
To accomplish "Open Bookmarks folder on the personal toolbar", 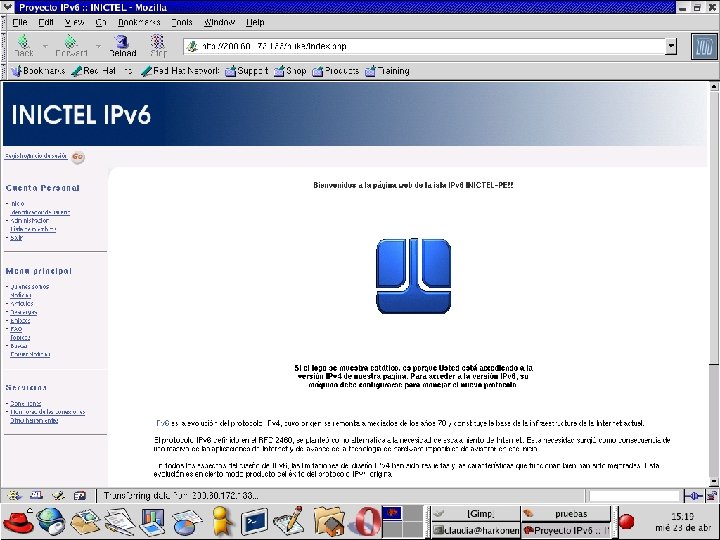I will pos(38,71).
